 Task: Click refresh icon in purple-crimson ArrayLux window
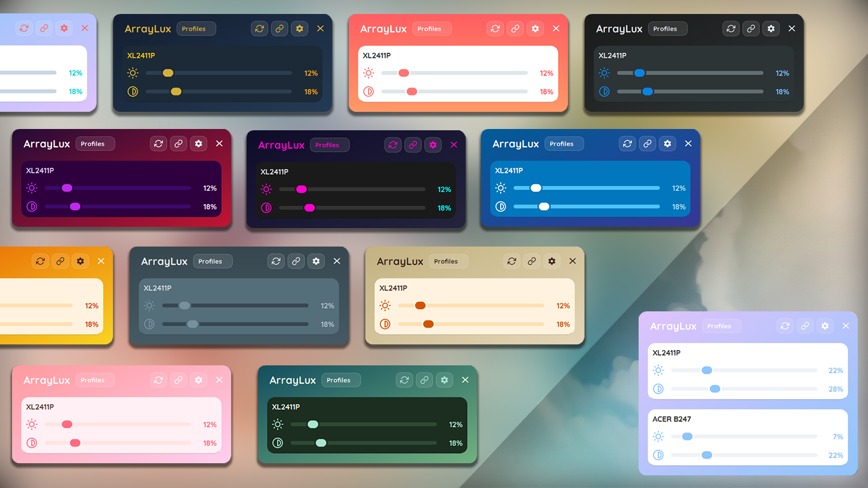click(158, 144)
